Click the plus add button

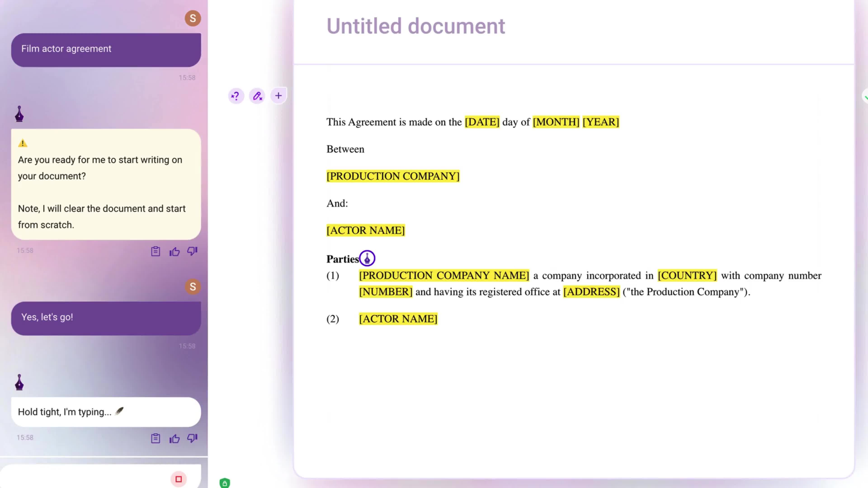point(278,96)
